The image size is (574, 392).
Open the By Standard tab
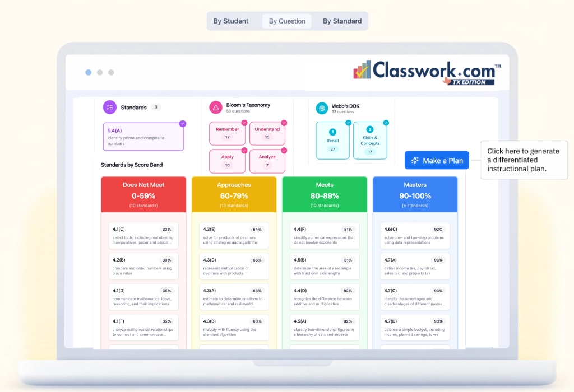coord(341,21)
